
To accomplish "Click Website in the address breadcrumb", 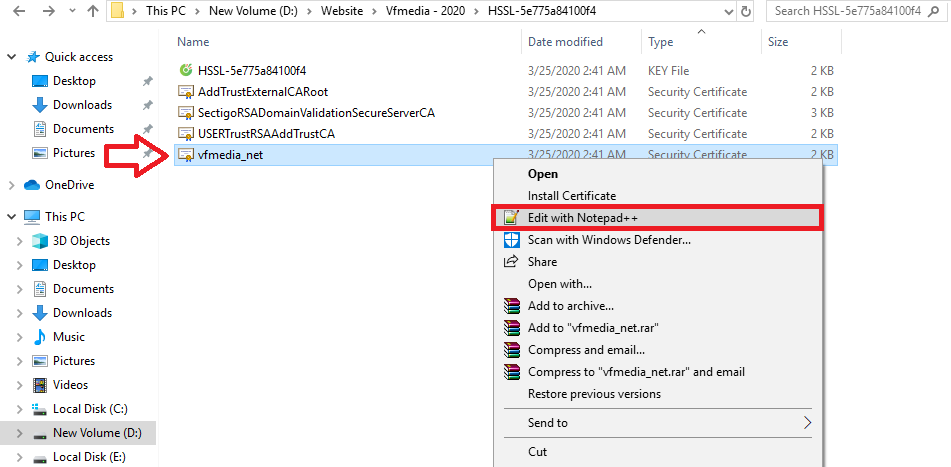I will 342,11.
